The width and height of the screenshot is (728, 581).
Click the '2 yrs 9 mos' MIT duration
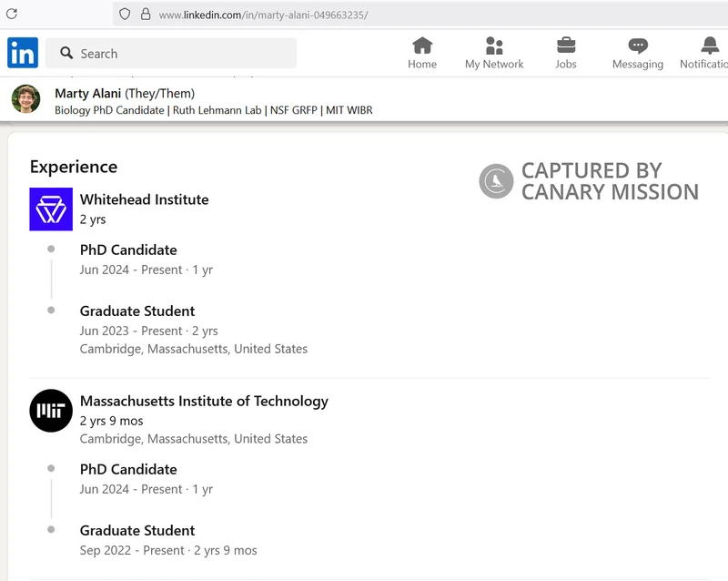[111, 421]
